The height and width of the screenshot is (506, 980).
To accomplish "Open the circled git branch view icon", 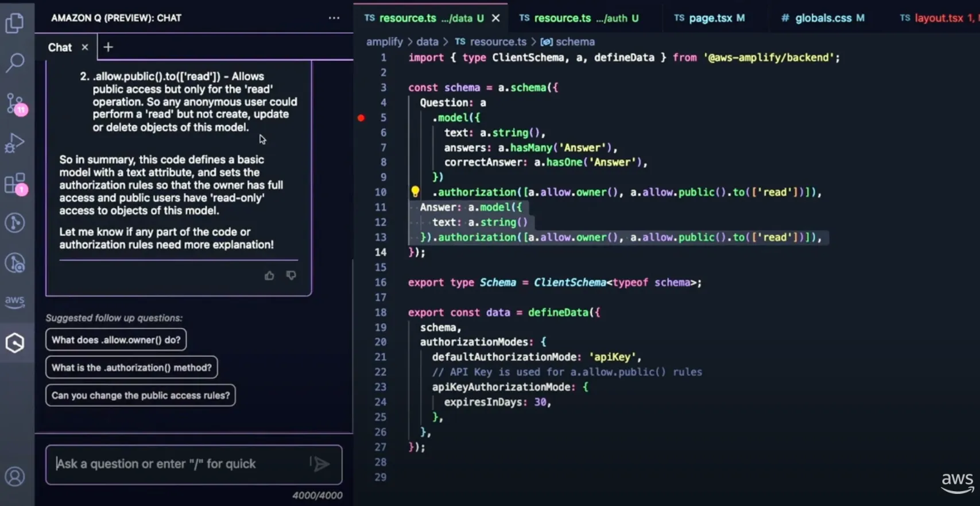I will (x=15, y=222).
